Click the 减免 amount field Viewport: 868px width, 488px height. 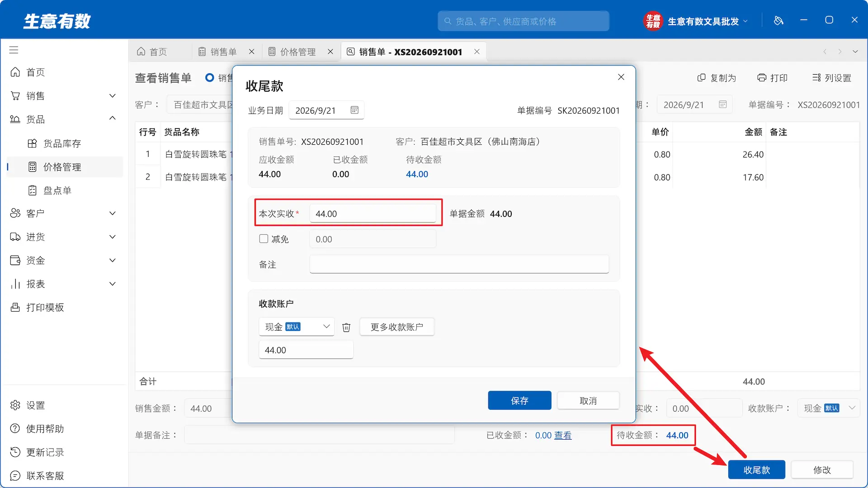(x=373, y=239)
